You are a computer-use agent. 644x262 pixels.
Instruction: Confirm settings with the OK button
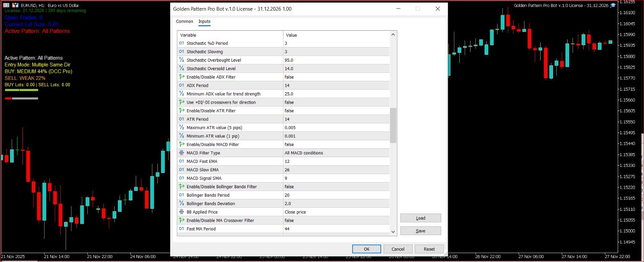tap(367, 249)
